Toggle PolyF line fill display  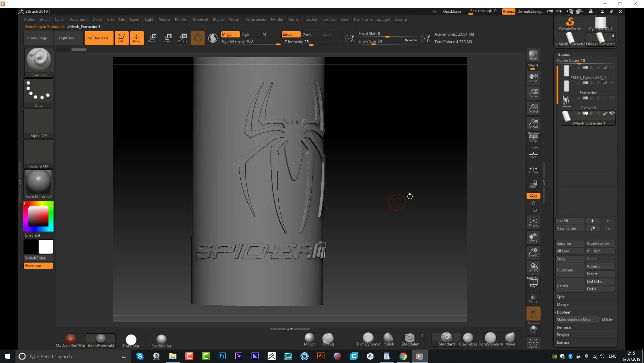tap(533, 282)
